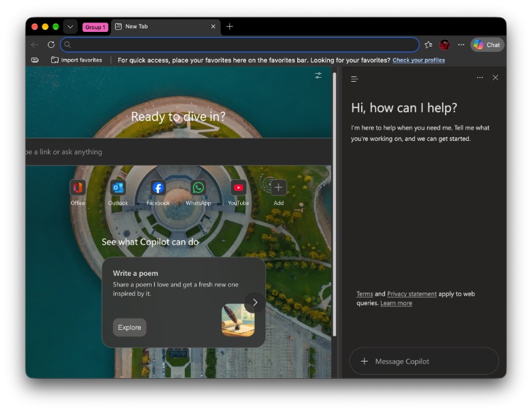Reload the page with refresh icon
Viewport: 532px width, 412px height.
click(x=51, y=45)
